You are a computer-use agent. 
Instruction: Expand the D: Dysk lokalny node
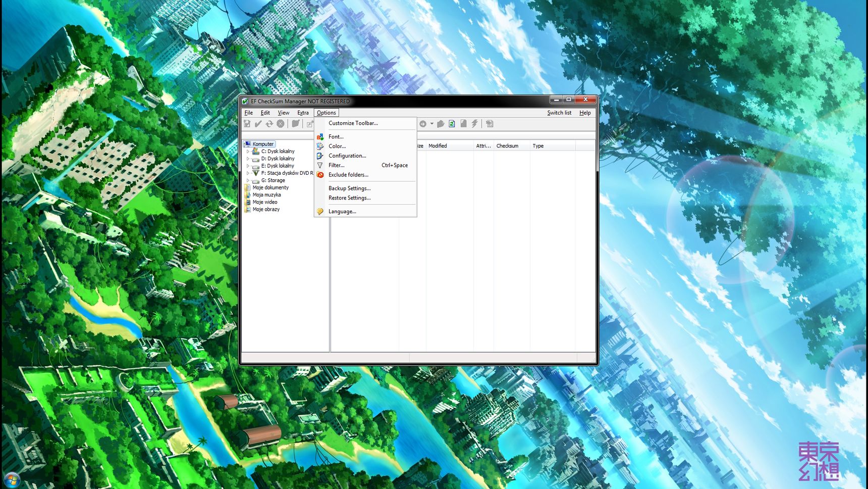[x=248, y=159]
